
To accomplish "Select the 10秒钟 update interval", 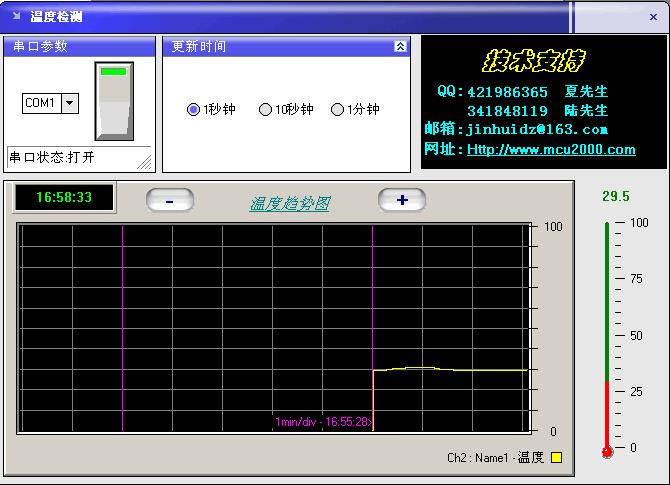I will point(286,109).
